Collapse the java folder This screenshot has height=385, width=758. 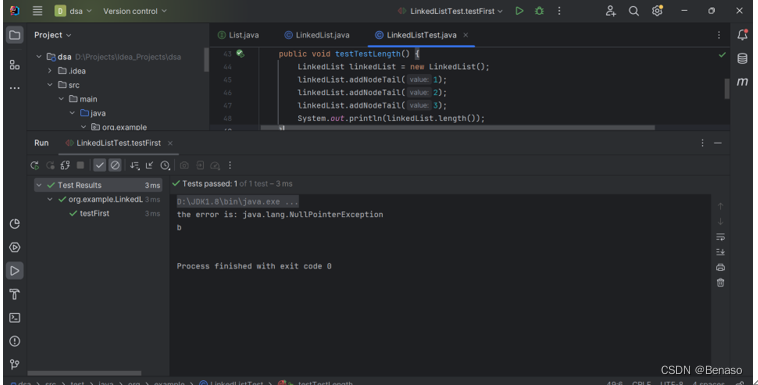[72, 113]
